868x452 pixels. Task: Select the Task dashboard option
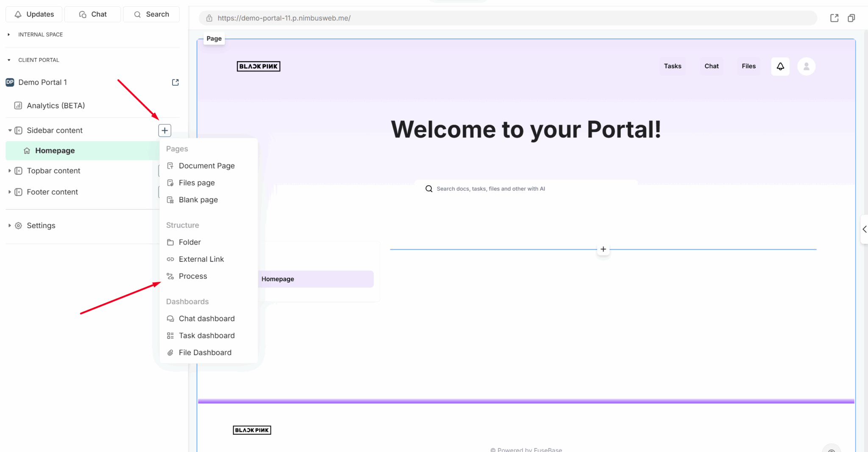tap(206, 335)
